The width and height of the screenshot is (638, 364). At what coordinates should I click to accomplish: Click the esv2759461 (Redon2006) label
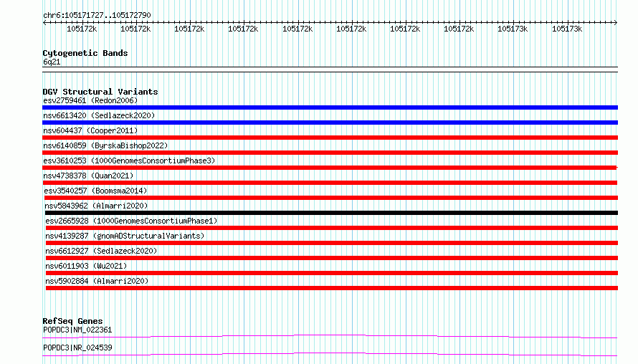point(90,100)
